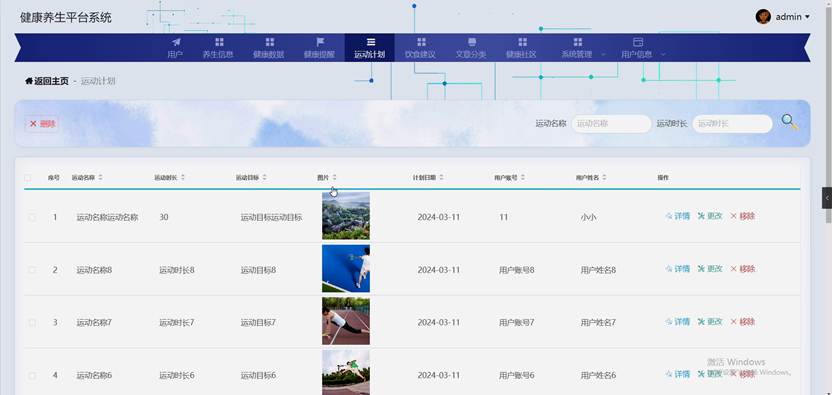832x395 pixels.
Task: Click the 用户姓名7 cell
Action: [598, 322]
